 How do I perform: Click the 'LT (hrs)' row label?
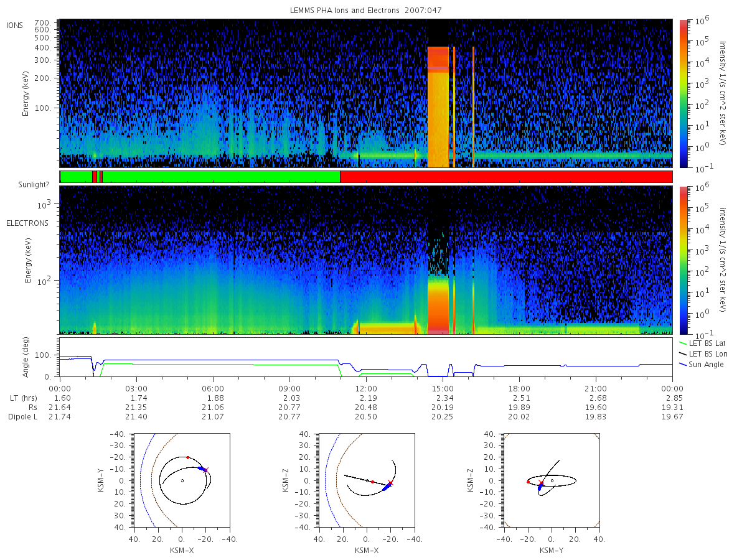23,398
